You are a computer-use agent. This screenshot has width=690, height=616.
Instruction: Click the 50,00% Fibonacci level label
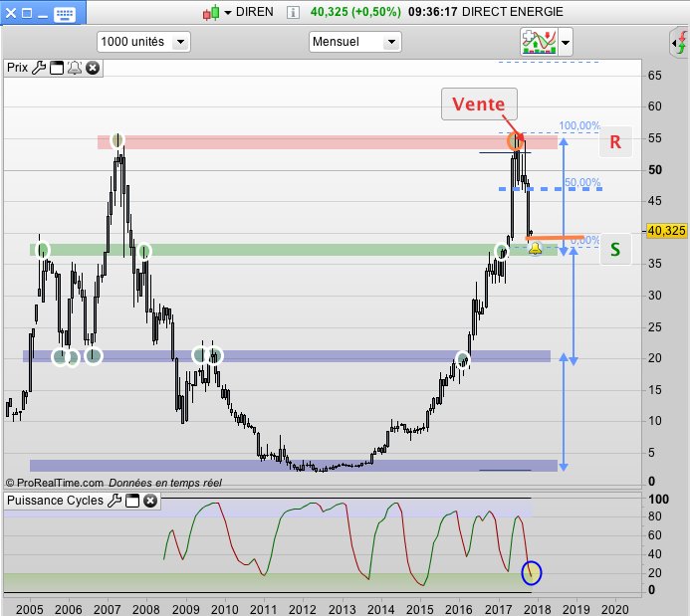[x=582, y=182]
